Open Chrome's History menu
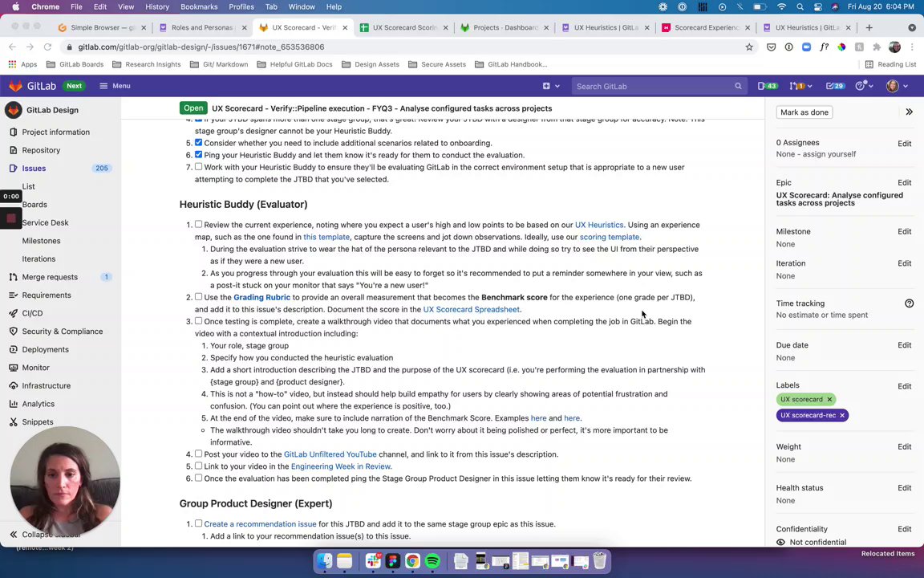The width and height of the screenshot is (924, 578). tap(156, 7)
